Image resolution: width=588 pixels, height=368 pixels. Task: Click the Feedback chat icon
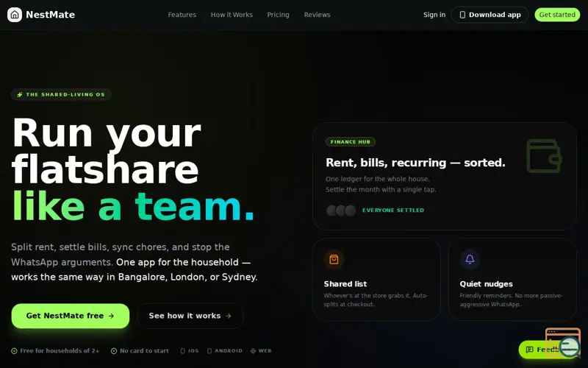(529, 350)
